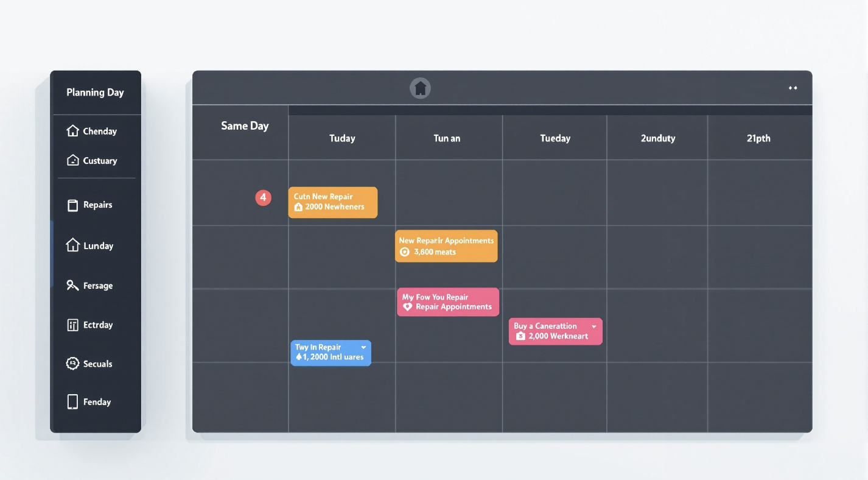Open the Cutn New Repair event

click(x=332, y=202)
